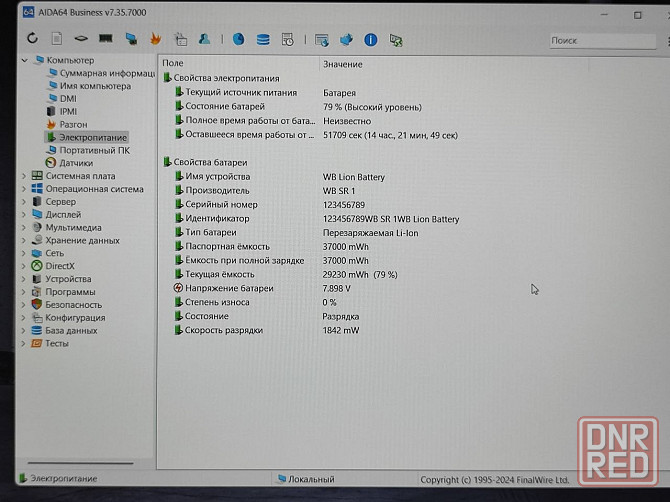This screenshot has width=670, height=502.
Task: Click the memory module toolbar icon
Action: pyautogui.click(x=106, y=38)
